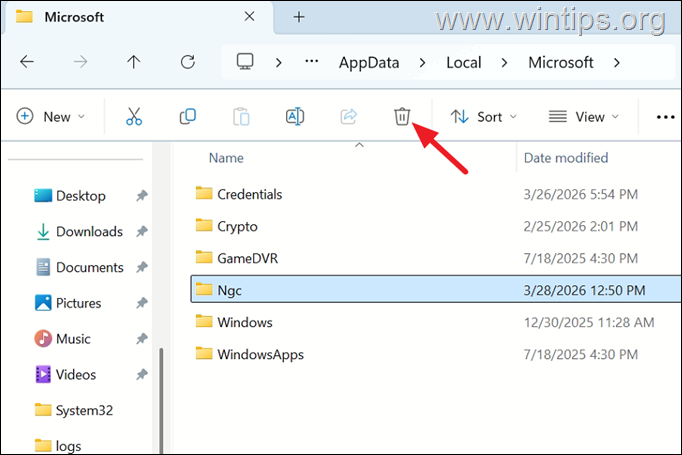Sort by the Name column header
This screenshot has height=455, width=682.
pyautogui.click(x=226, y=158)
